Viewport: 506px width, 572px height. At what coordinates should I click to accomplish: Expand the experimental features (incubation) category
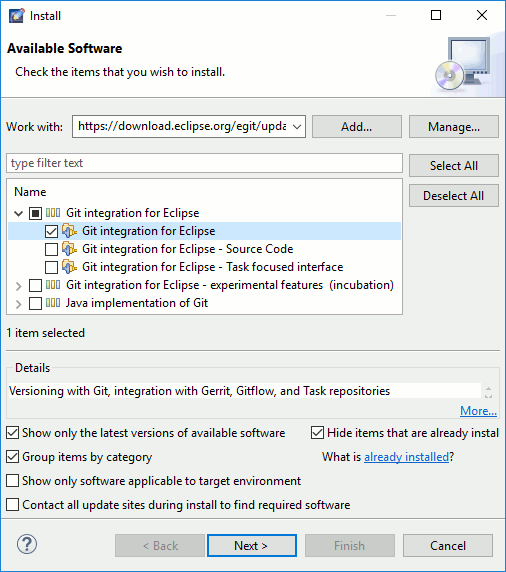(19, 286)
